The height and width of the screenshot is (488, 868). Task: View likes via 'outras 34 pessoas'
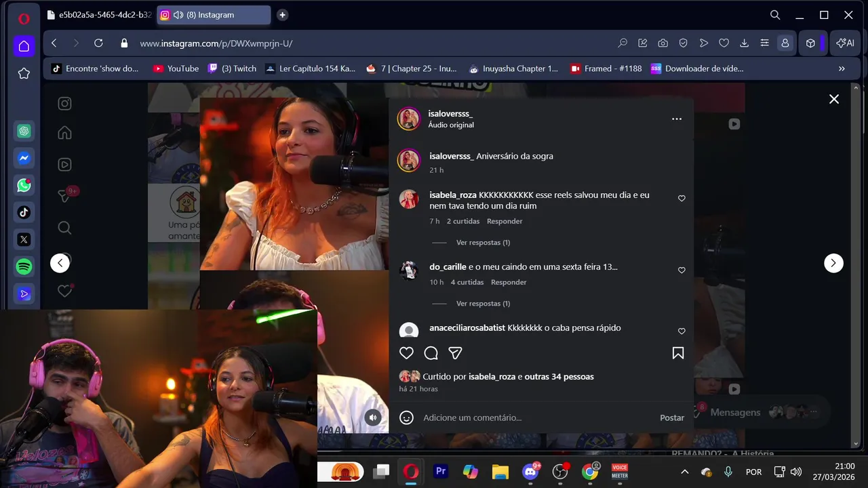[559, 377]
